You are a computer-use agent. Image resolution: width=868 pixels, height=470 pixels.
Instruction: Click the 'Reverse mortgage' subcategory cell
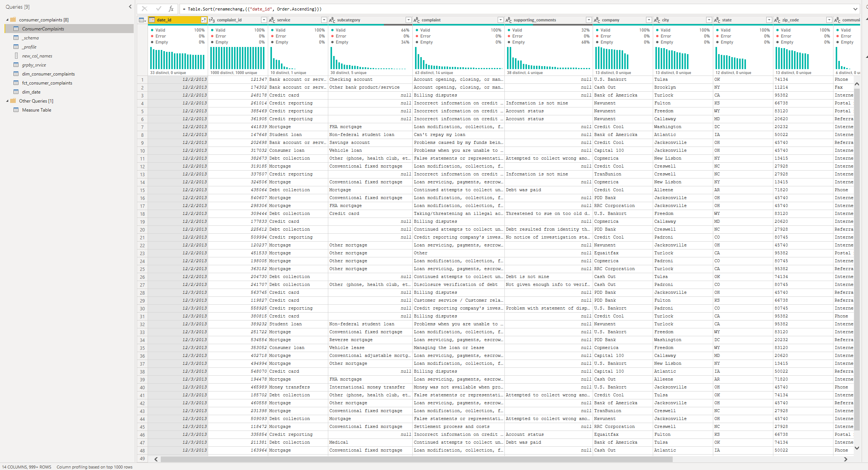(370, 340)
